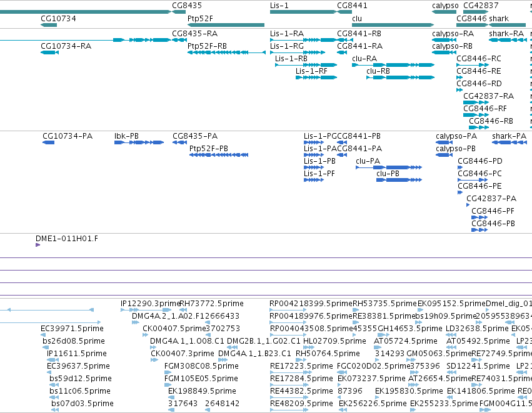
Task: Select EST IP11611.5prime
Action: click(77, 354)
